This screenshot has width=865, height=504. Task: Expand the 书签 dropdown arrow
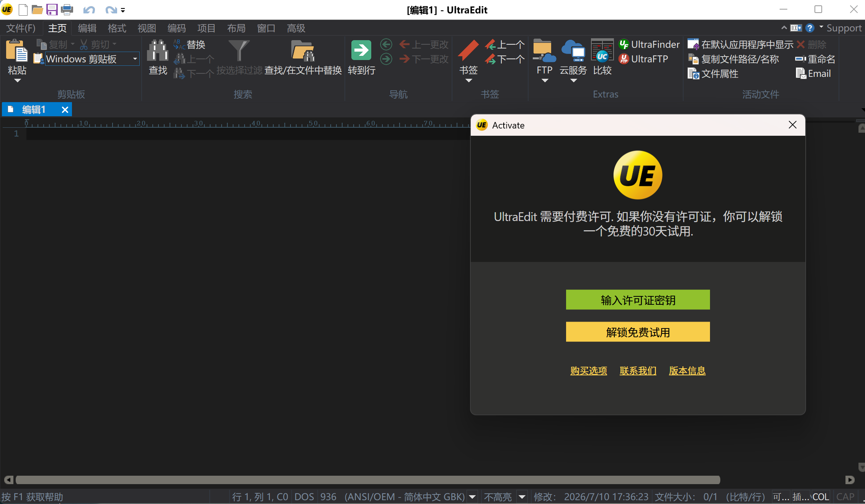click(x=468, y=81)
